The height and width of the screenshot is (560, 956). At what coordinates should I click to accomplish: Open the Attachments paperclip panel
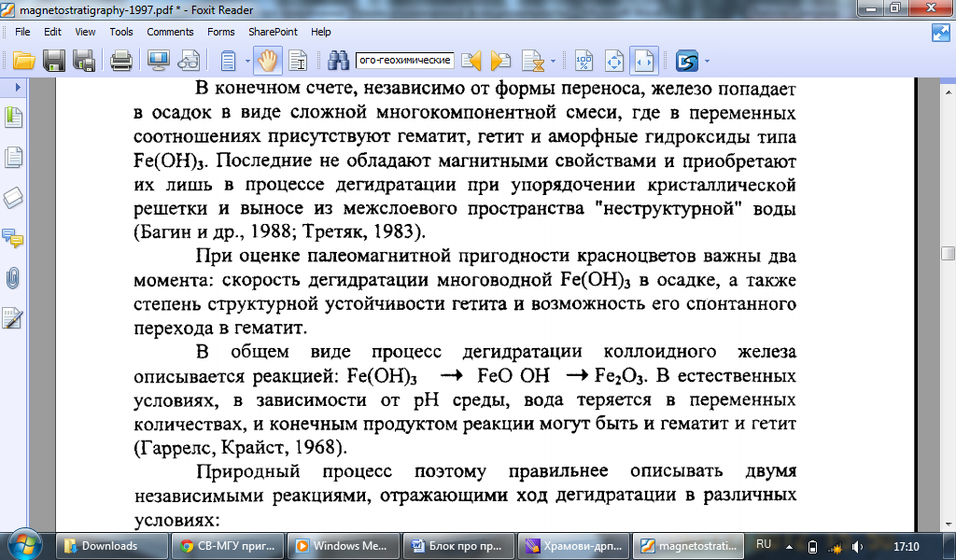(13, 278)
